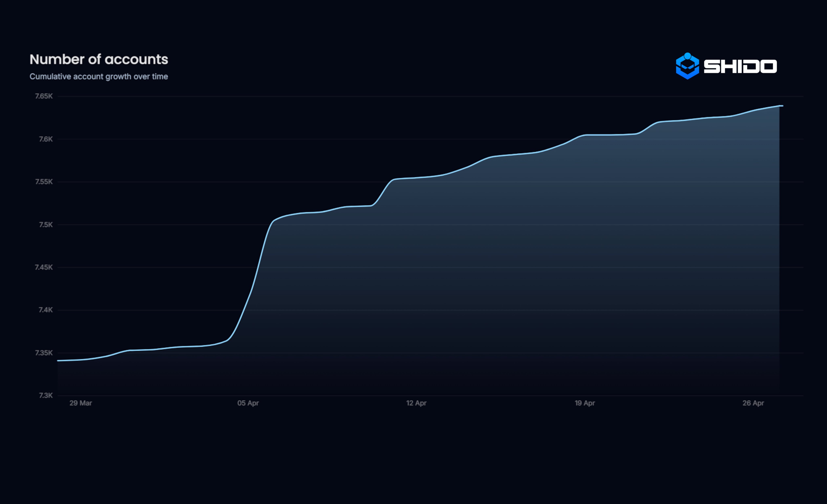Click the 05 Apr x-axis label
The height and width of the screenshot is (504, 827).
click(x=248, y=403)
